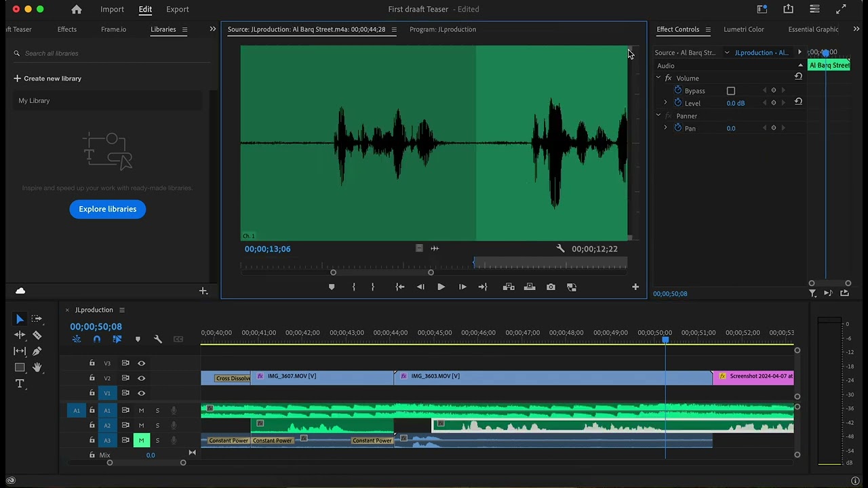Open timeline wrench display settings
Screen dimensions: 868x488
[157, 340]
